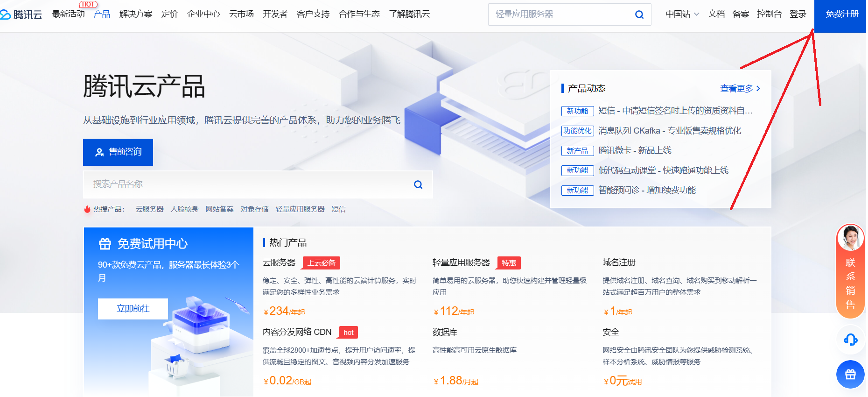Open the 低代码互动课堂 news item
Image resolution: width=868 pixels, height=397 pixels.
[x=663, y=170]
